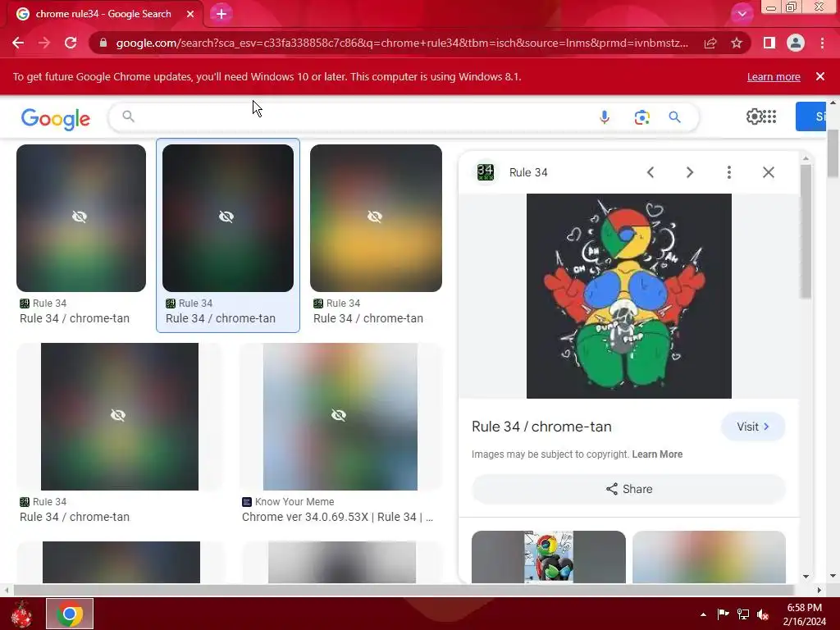Screen dimensions: 840x630
Task: Open a new tab with plus button
Action: (x=221, y=14)
